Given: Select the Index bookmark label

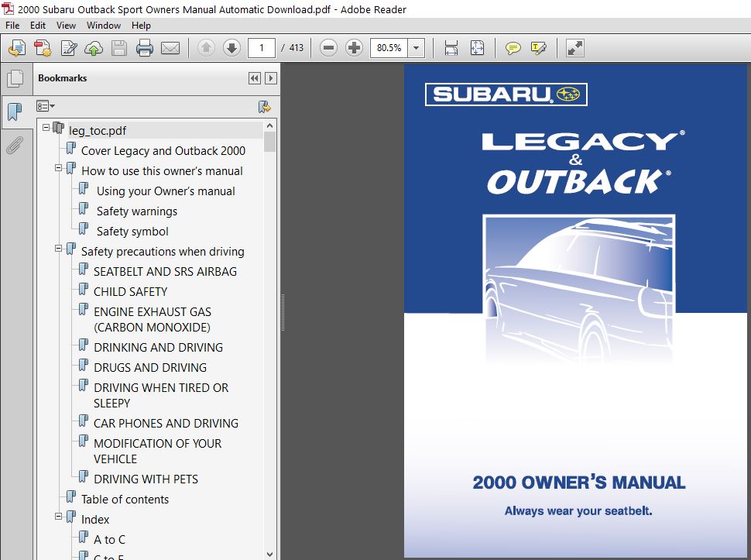Looking at the screenshot, I should pos(94,519).
